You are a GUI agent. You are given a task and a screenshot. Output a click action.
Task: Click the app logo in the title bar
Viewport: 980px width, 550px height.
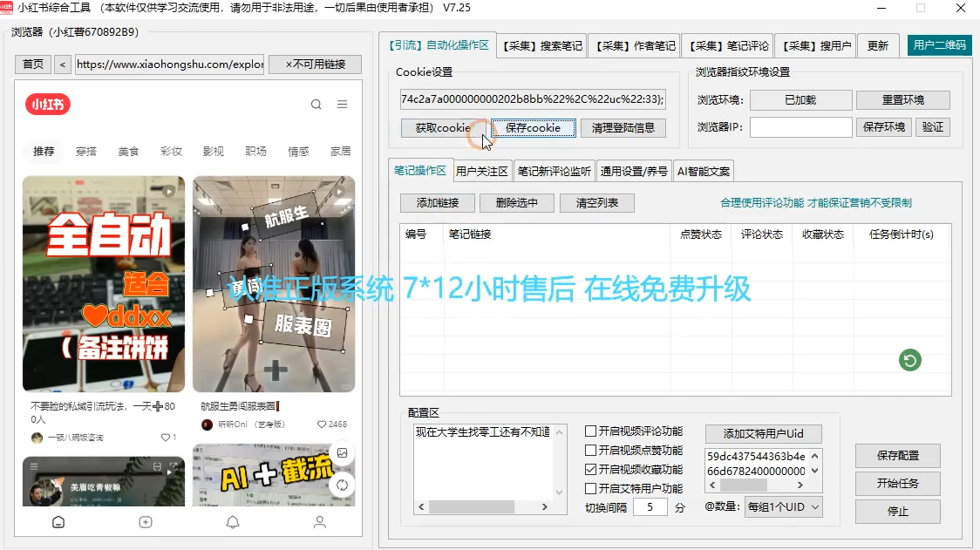tap(6, 8)
